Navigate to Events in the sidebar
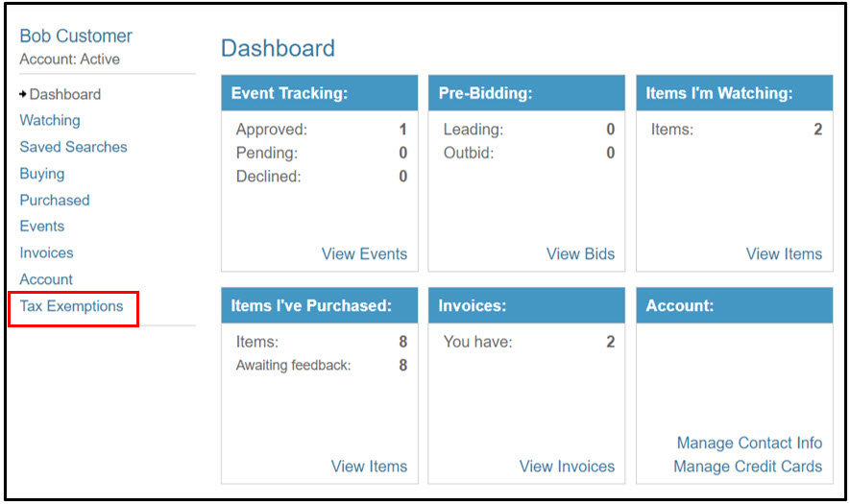This screenshot has height=504, width=850. (42, 226)
